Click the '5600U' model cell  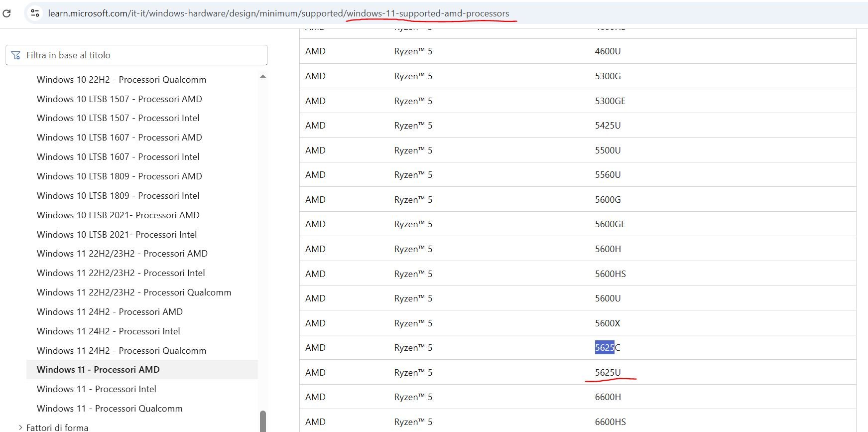[x=608, y=298]
